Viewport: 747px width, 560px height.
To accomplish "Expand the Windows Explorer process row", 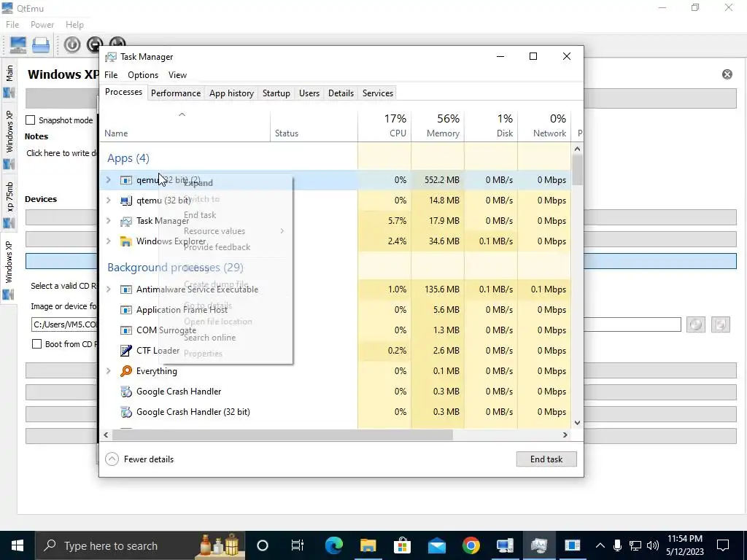I will pyautogui.click(x=108, y=241).
